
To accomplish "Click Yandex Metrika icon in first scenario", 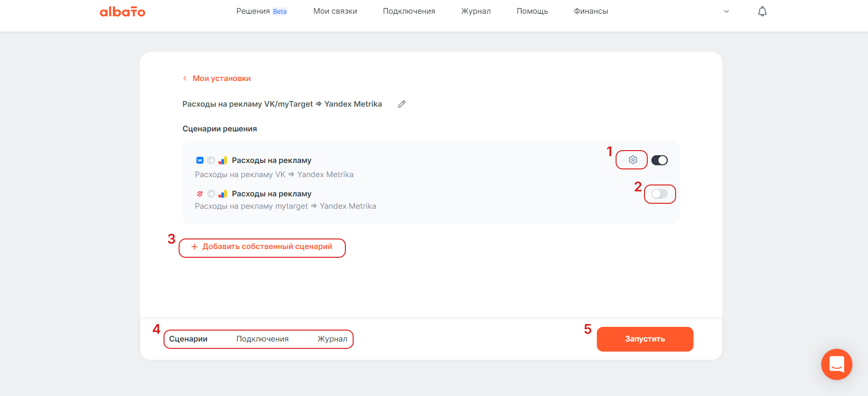I will pyautogui.click(x=223, y=160).
